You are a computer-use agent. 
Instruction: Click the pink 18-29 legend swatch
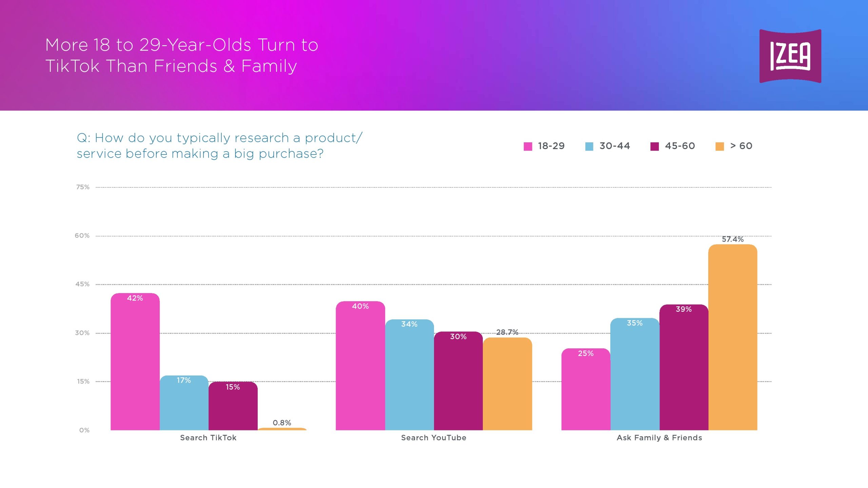tap(528, 146)
